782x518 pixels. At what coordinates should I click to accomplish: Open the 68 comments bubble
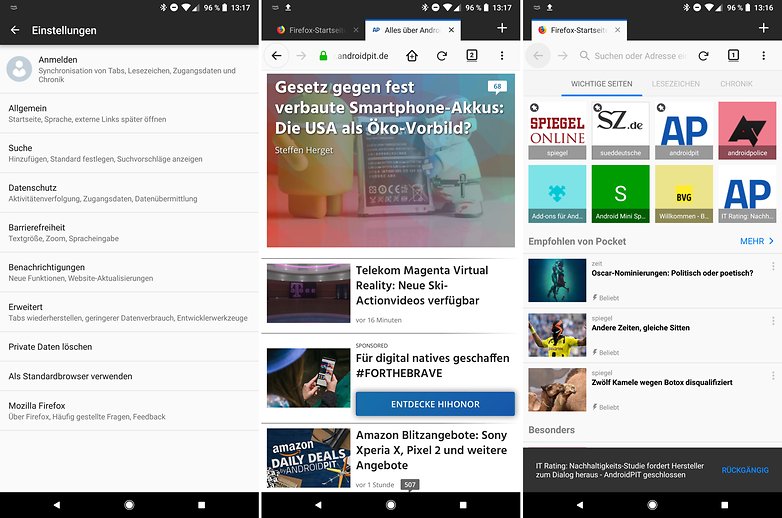(497, 87)
